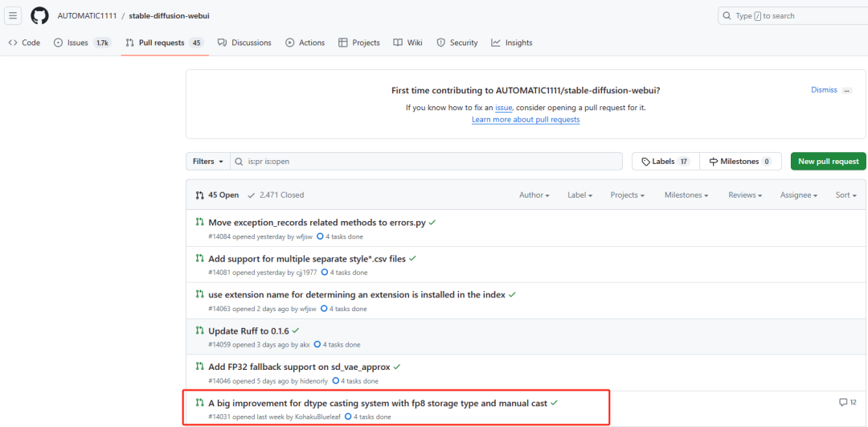868x427 pixels.
Task: Open the Discussions tab
Action: coord(244,43)
